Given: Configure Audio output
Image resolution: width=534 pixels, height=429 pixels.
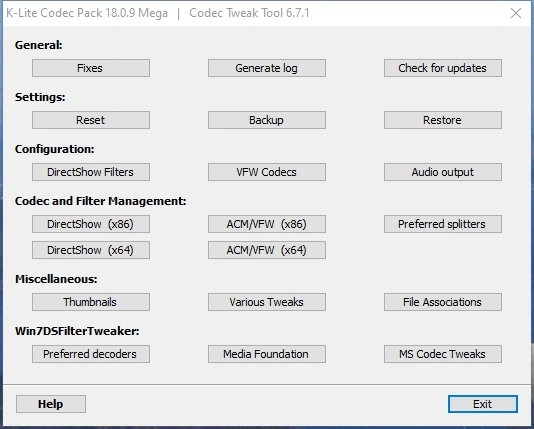Looking at the screenshot, I should pos(443,172).
